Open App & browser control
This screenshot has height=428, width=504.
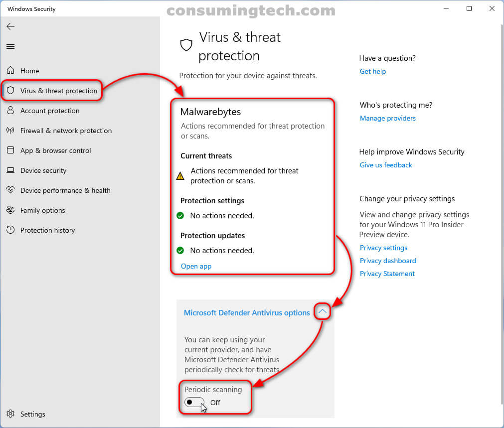click(56, 150)
